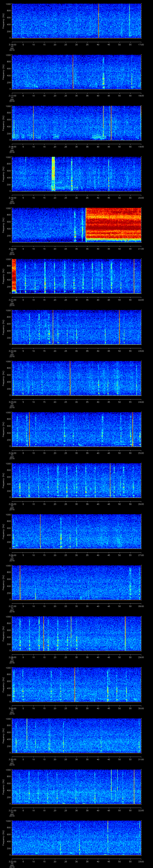
Task: Click the 33:00 end label on the last axis
Action: point(141,862)
